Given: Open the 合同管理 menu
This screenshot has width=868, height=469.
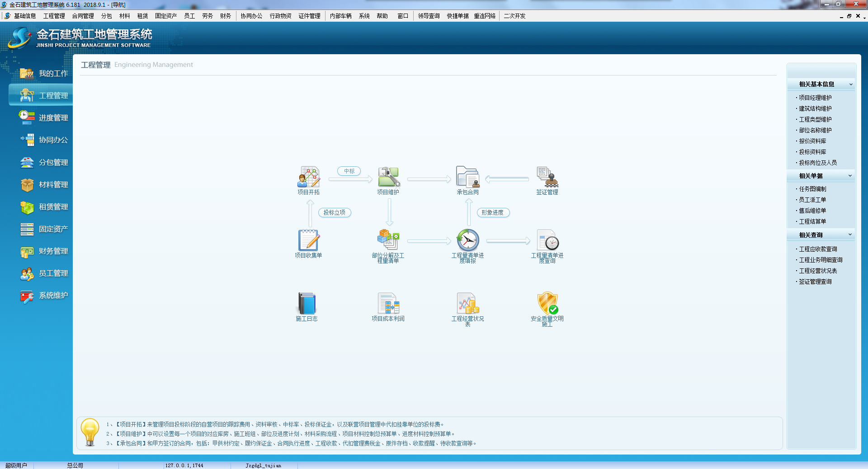Looking at the screenshot, I should click(83, 16).
